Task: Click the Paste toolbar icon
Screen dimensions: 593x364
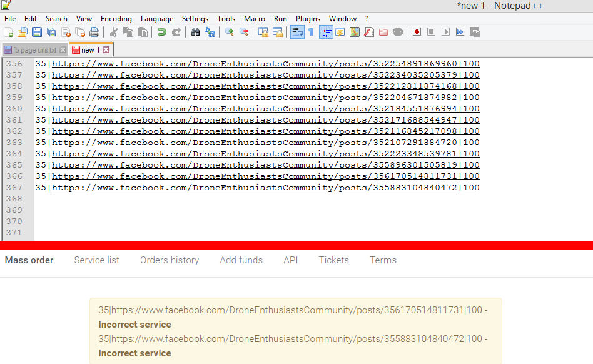Action: [x=143, y=32]
